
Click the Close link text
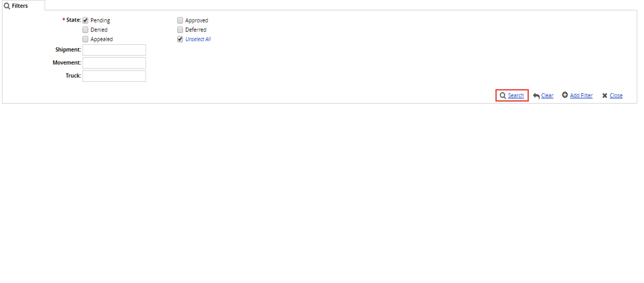[616, 95]
